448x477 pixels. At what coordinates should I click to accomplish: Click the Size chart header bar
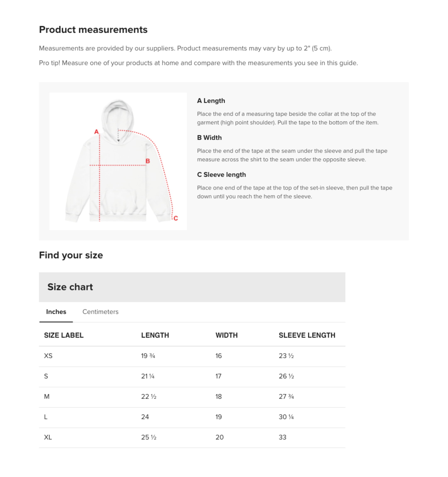[x=192, y=287]
